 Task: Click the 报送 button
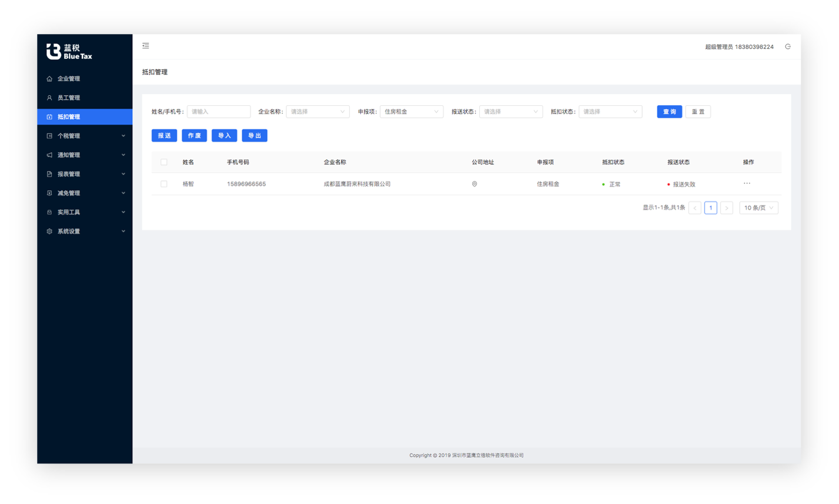(x=164, y=136)
